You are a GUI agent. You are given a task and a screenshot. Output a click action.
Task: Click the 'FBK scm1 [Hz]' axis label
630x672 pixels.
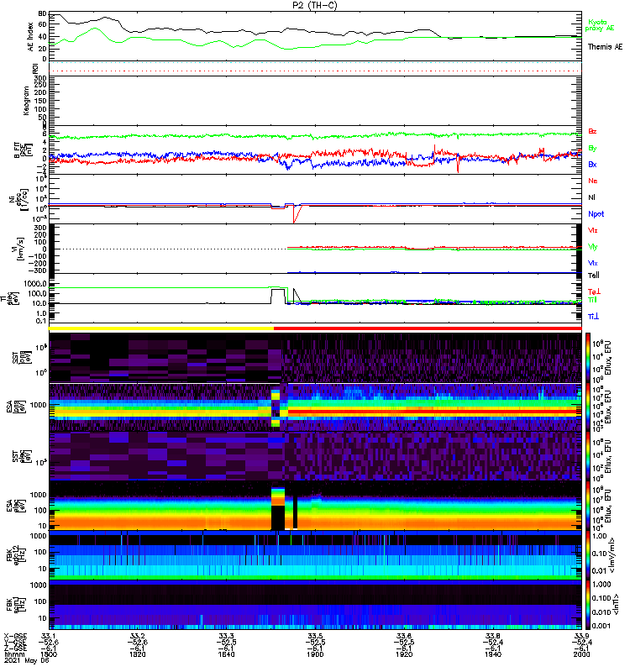[x=16, y=605]
